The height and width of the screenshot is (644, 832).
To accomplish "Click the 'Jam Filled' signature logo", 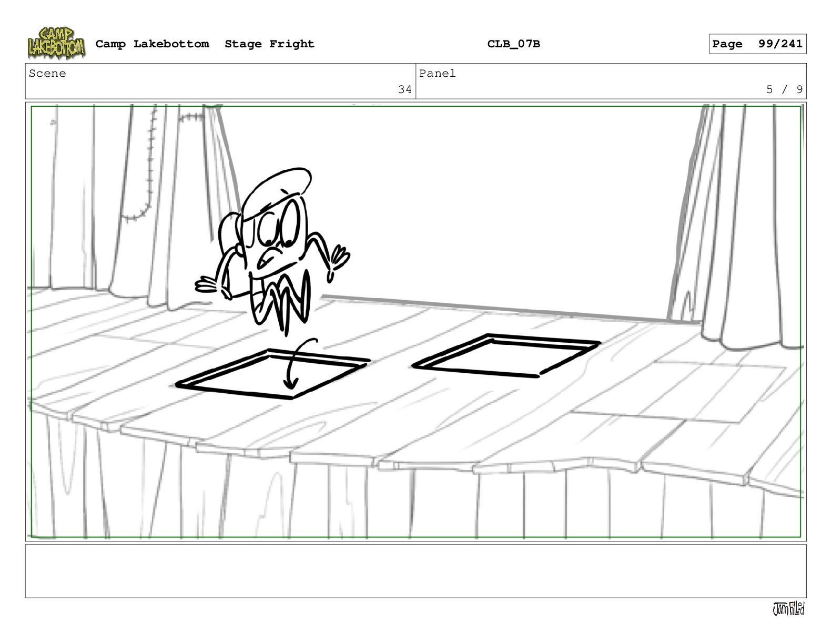I will tap(788, 609).
